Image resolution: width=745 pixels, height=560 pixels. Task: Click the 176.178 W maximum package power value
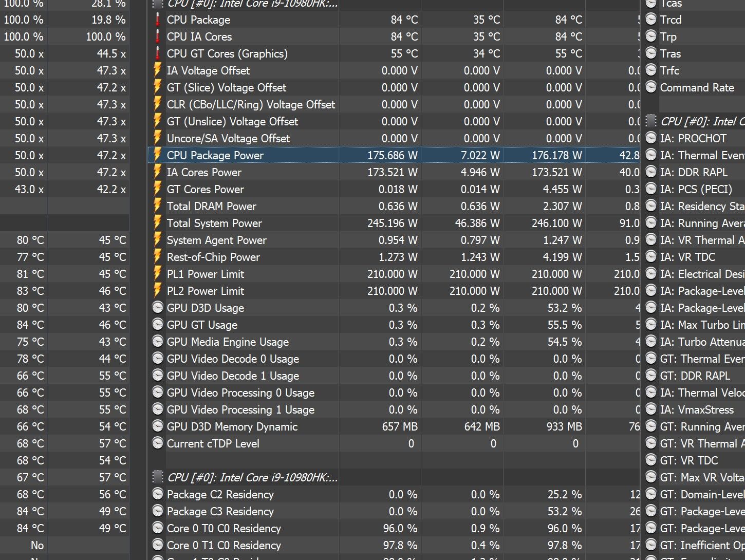[x=556, y=155]
